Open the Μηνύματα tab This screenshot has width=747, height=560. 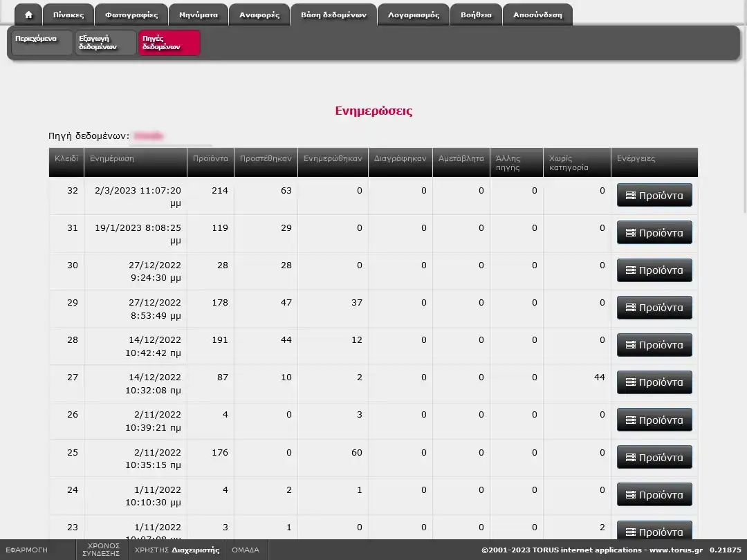point(199,15)
